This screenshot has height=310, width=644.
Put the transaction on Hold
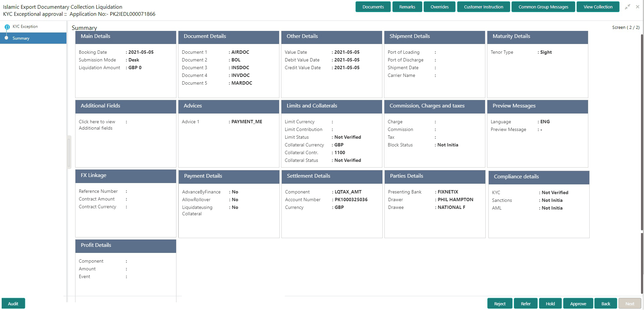[550, 303]
